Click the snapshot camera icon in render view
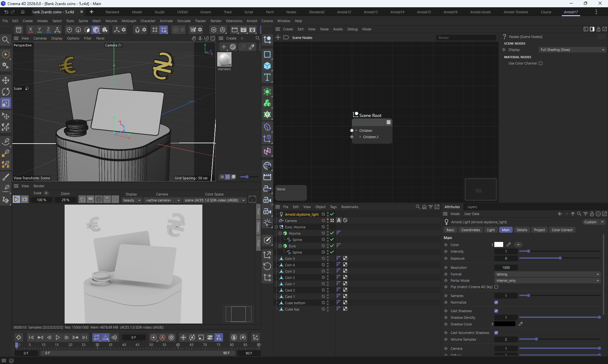 (252, 200)
